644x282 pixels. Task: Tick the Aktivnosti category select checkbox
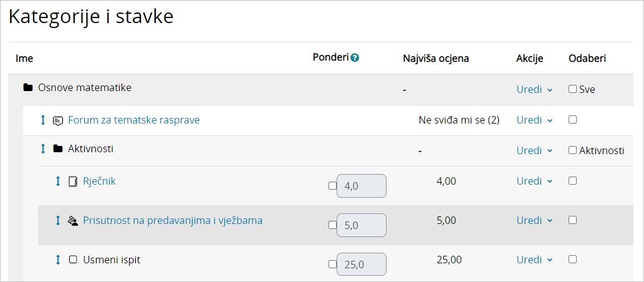tap(572, 150)
